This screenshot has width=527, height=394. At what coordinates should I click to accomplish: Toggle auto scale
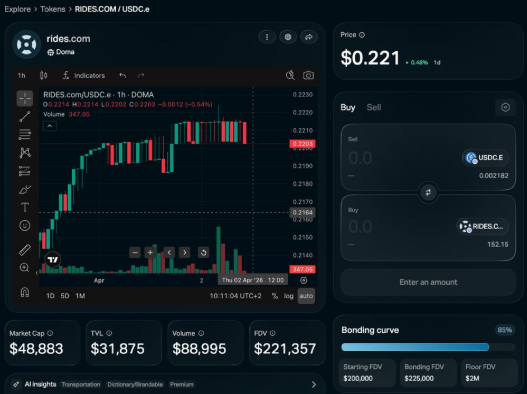[306, 296]
